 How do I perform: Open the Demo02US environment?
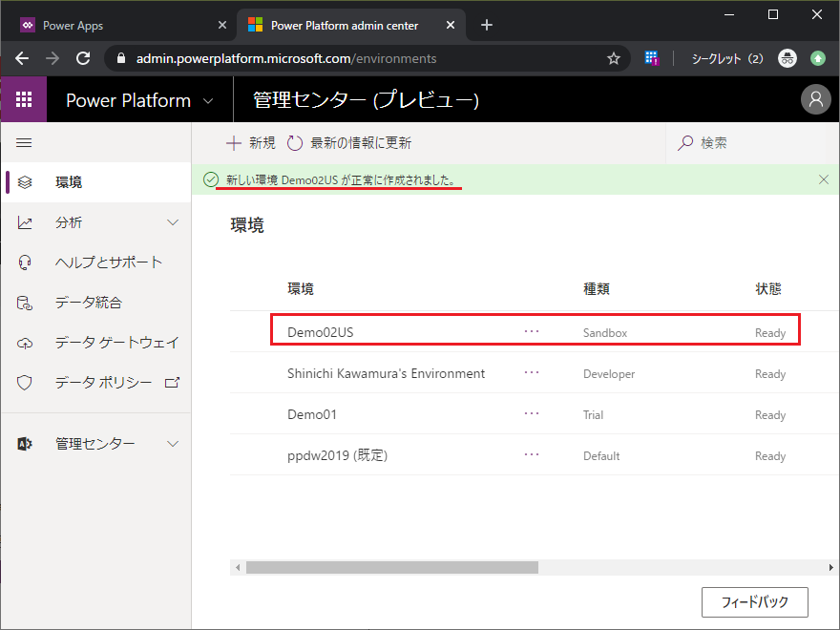tap(321, 332)
